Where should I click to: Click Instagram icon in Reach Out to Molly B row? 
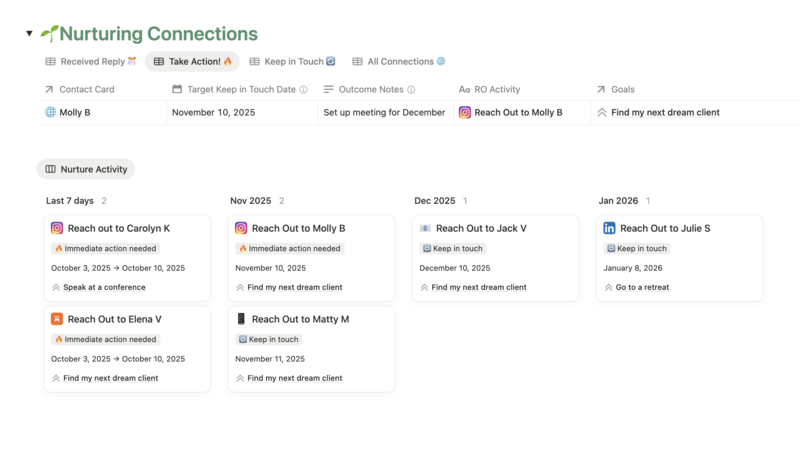pos(465,113)
